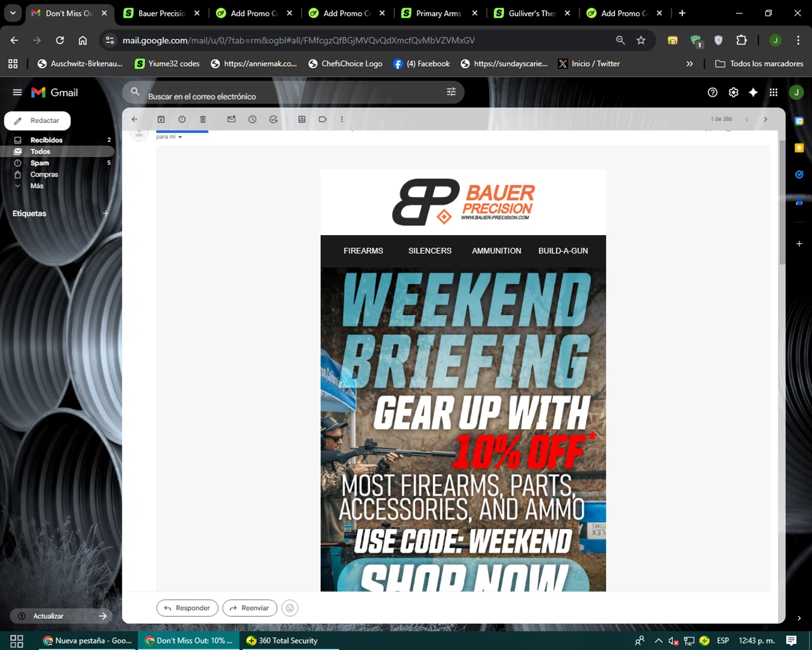Show more bookmarks double chevron
This screenshot has height=650, width=812.
689,64
